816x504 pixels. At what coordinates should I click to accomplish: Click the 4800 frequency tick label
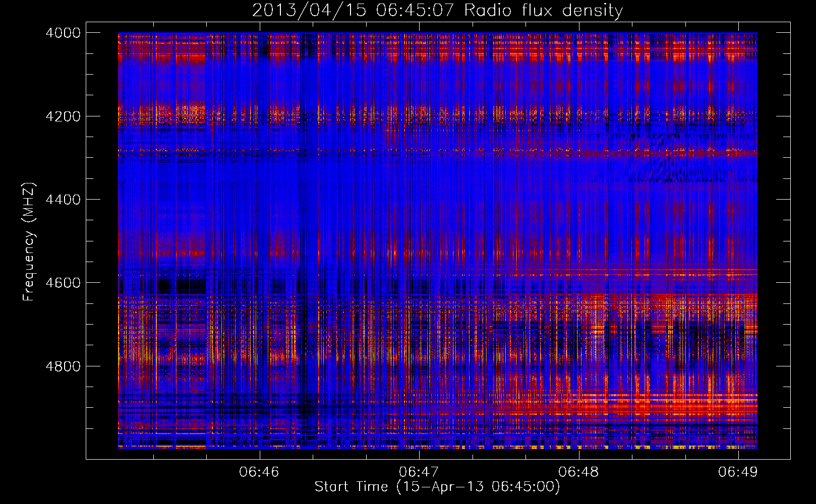(63, 366)
